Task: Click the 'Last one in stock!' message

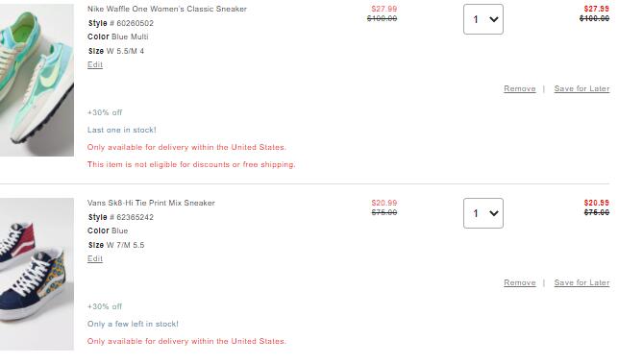Action: pos(122,130)
